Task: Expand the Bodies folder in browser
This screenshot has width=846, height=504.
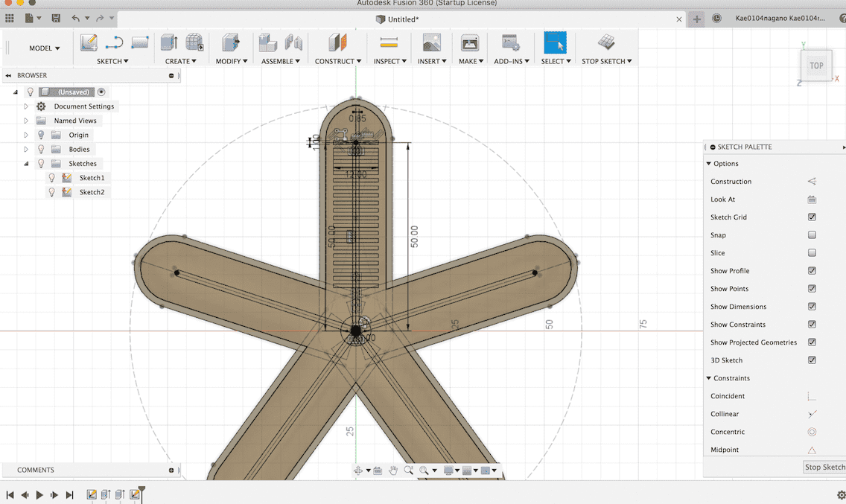Action: point(26,149)
